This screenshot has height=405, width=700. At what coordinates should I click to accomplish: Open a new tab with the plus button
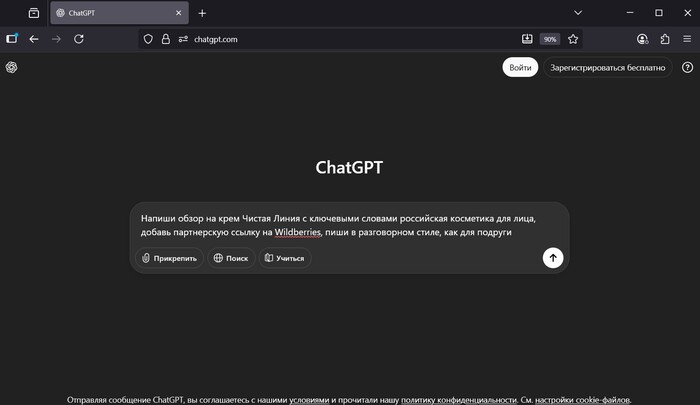[x=202, y=13]
